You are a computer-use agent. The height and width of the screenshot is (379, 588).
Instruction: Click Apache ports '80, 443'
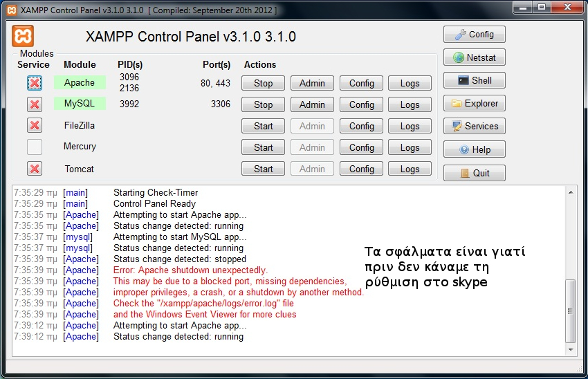point(215,83)
